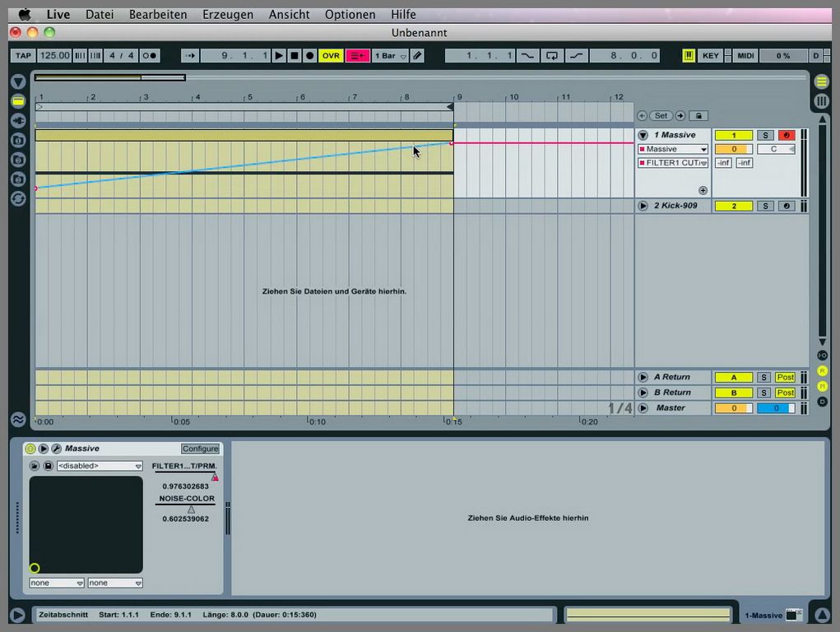Solo the 1 Massive track
The height and width of the screenshot is (632, 840).
765,135
